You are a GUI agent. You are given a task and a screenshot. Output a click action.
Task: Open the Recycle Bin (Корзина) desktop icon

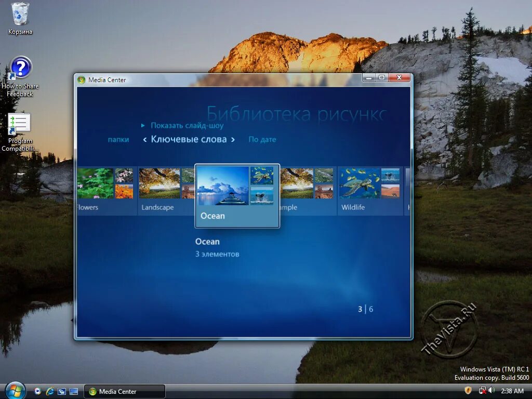pyautogui.click(x=20, y=19)
